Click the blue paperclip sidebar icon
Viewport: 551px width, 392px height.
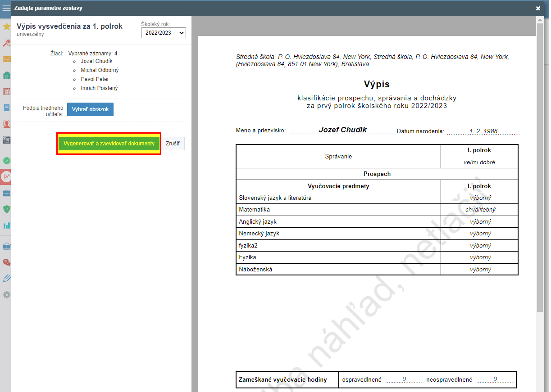click(6, 279)
